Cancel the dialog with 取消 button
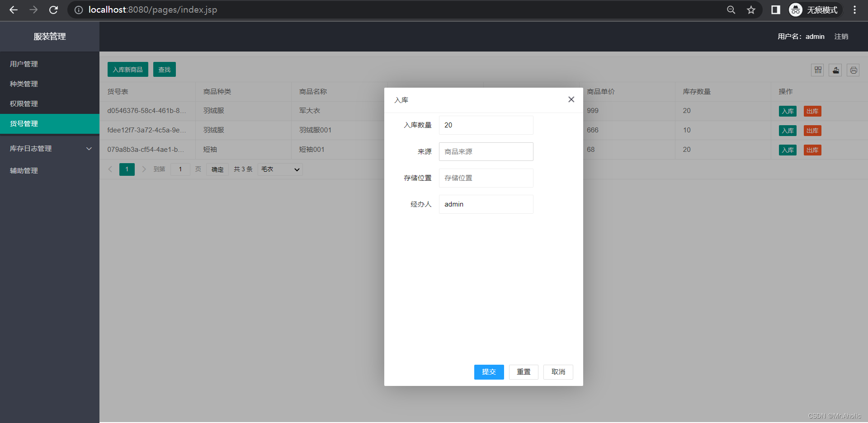The width and height of the screenshot is (868, 423). click(558, 372)
